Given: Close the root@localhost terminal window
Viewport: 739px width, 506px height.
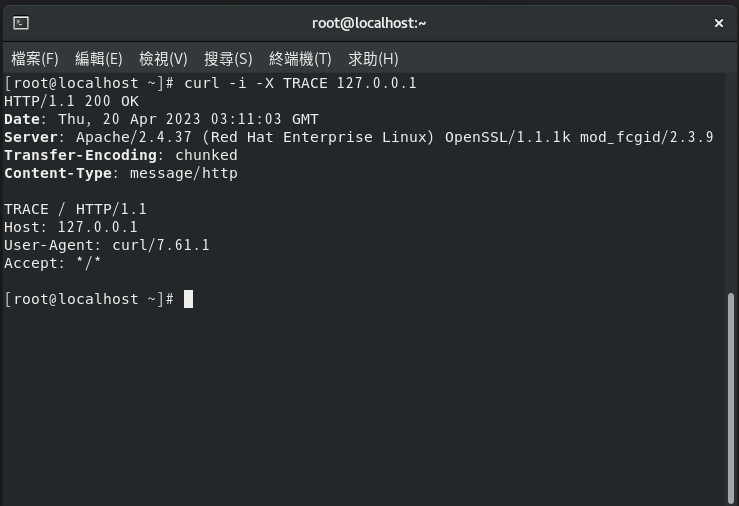Looking at the screenshot, I should pos(718,23).
